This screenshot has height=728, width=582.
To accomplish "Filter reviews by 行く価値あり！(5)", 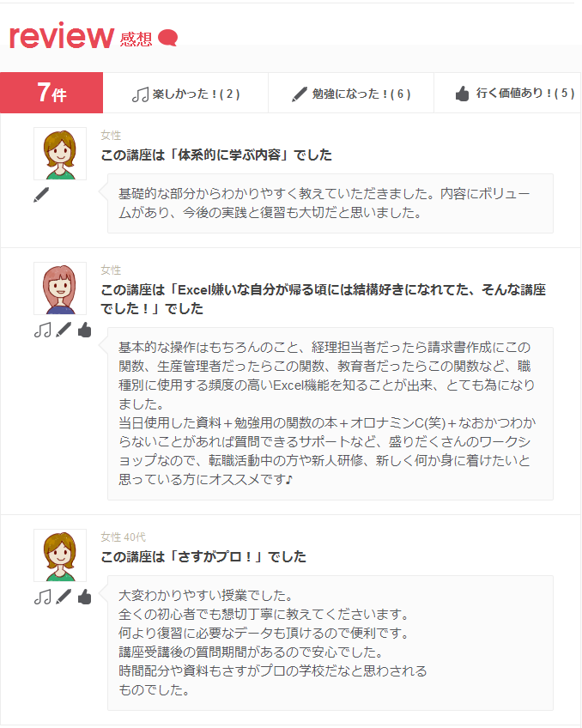I will coord(507,93).
